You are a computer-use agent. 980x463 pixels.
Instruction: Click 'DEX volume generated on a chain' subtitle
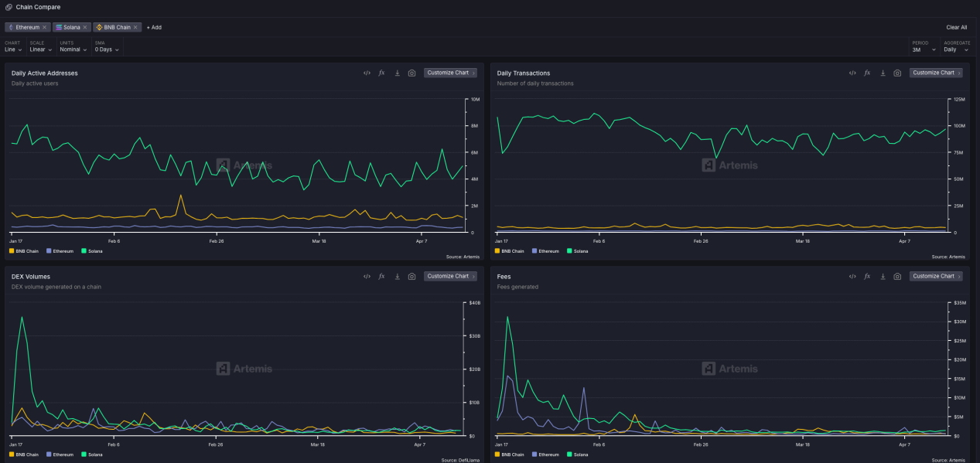coord(56,287)
